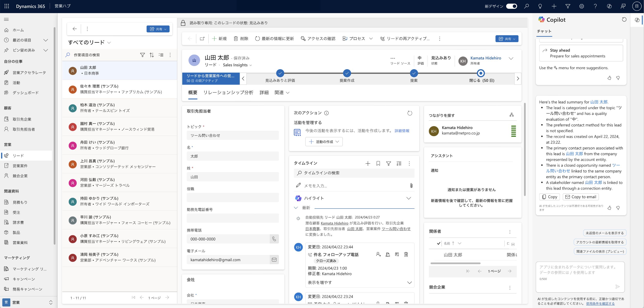This screenshot has height=308, width=644.
Task: Filter the timeline entries
Action: coord(389,163)
